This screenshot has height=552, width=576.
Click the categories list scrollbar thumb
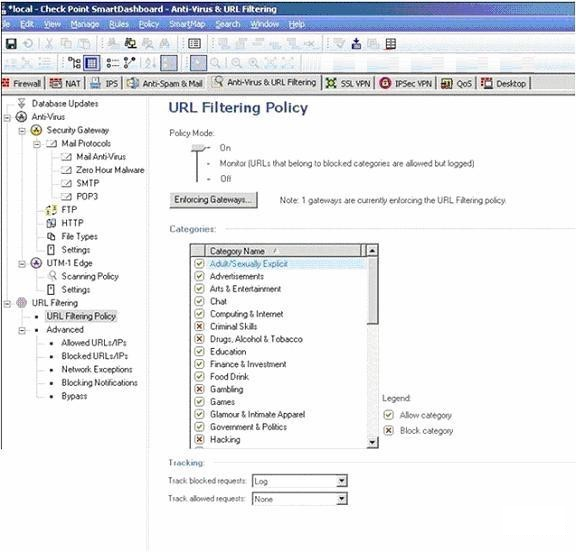coord(372,291)
